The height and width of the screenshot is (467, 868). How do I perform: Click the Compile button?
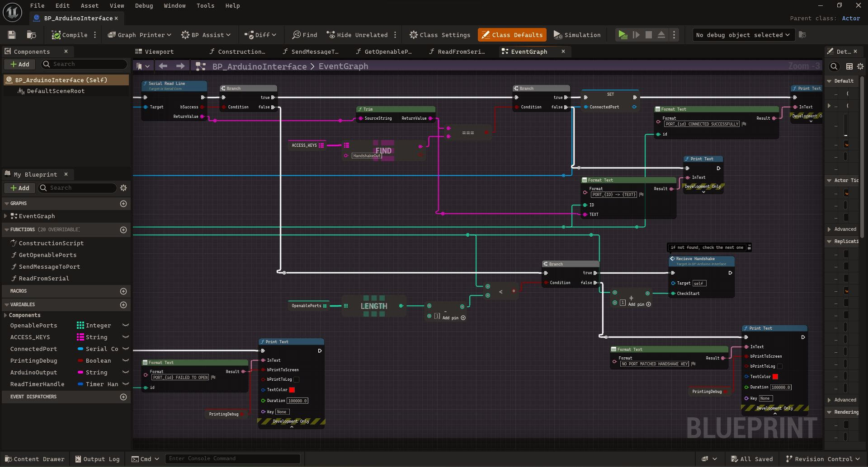[x=70, y=35]
